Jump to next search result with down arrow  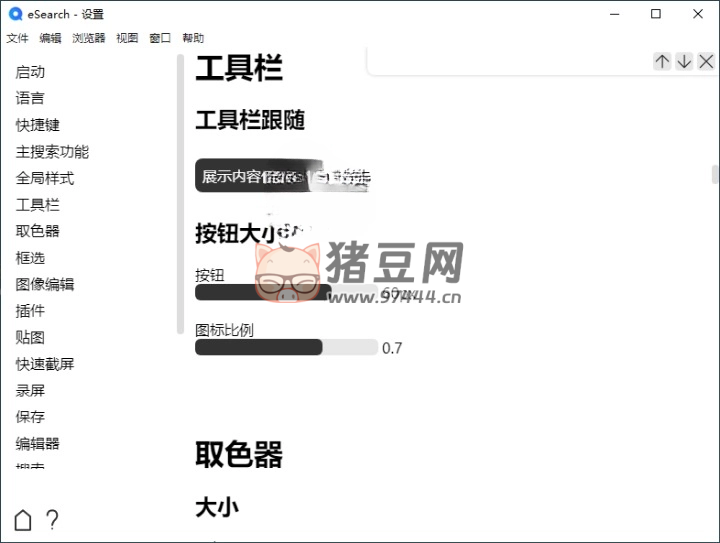click(684, 61)
